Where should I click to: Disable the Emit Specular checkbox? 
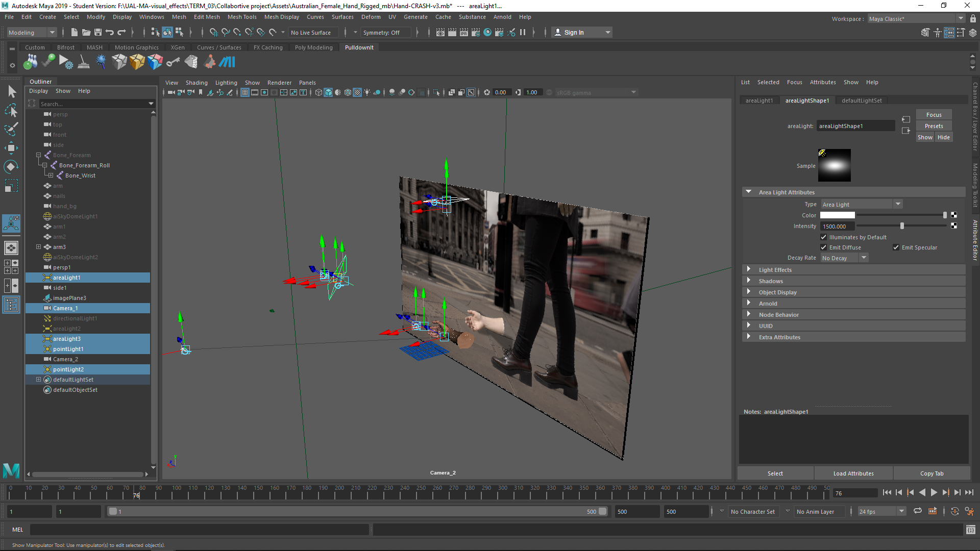[896, 247]
